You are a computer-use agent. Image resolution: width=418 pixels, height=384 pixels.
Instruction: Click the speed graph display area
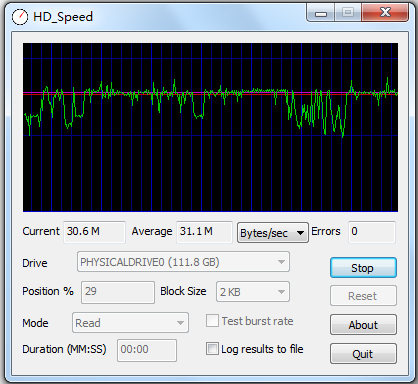click(210, 127)
